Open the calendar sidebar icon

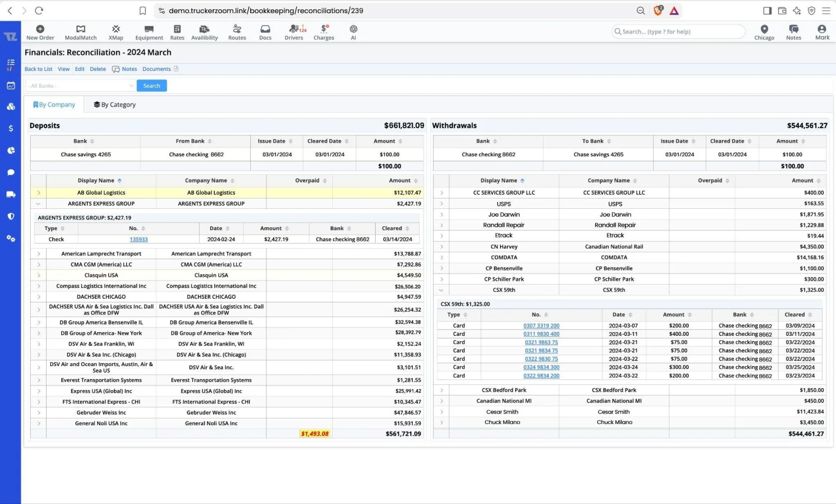point(10,86)
